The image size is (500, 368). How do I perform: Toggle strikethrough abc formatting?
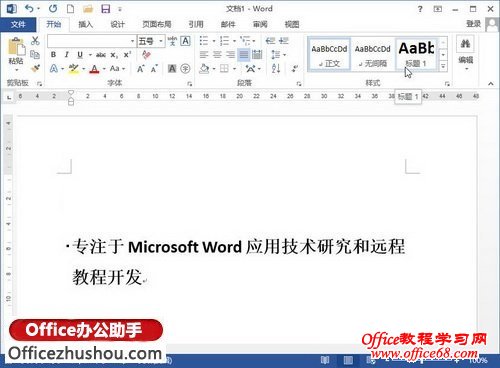tap(101, 55)
